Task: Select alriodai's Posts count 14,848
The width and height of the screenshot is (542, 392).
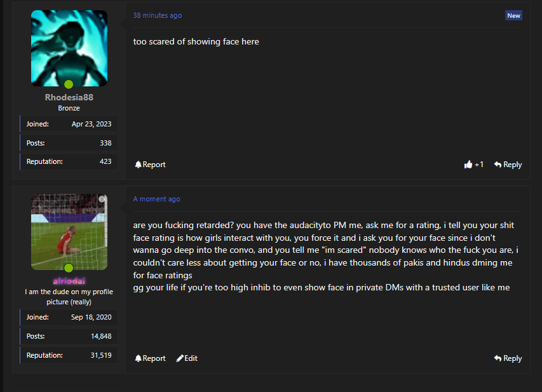Action: pyautogui.click(x=69, y=336)
